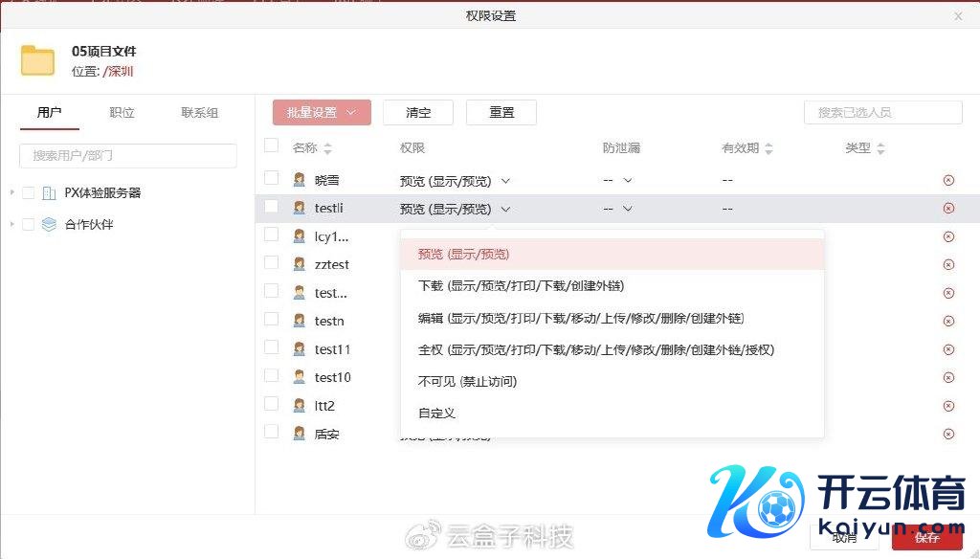Click the remove icon for user 晓雪
This screenshot has width=980, height=559.
click(948, 180)
